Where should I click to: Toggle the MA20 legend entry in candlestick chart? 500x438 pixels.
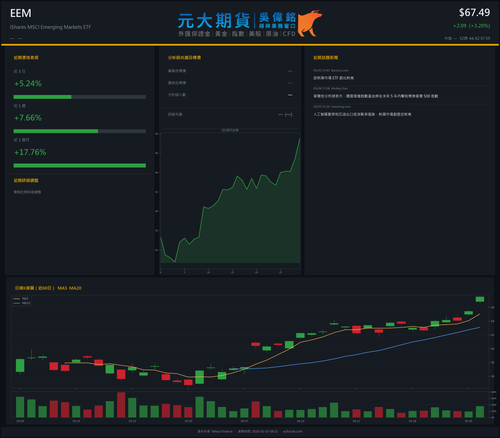point(22,303)
